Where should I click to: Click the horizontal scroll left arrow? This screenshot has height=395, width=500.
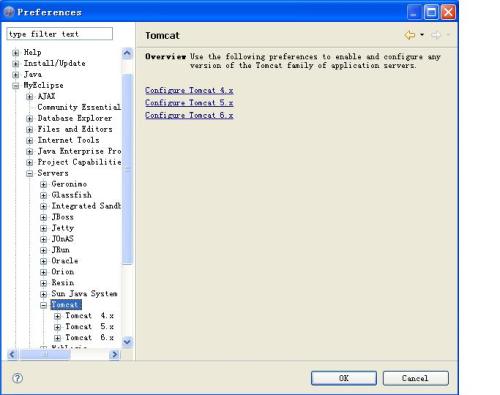[x=12, y=354]
